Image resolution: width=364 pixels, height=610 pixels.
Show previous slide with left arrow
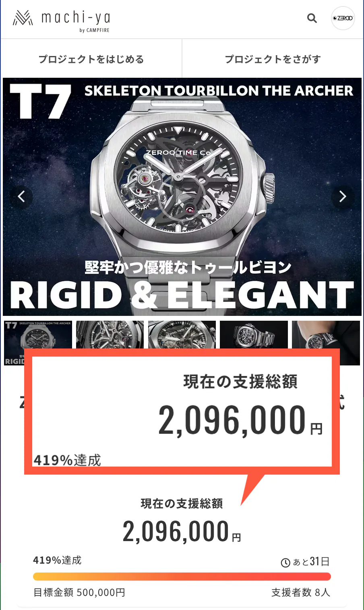coord(21,196)
